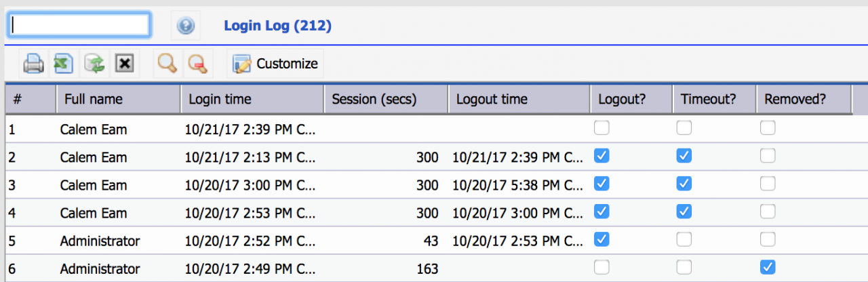Click the refresh list icon

coord(94,64)
